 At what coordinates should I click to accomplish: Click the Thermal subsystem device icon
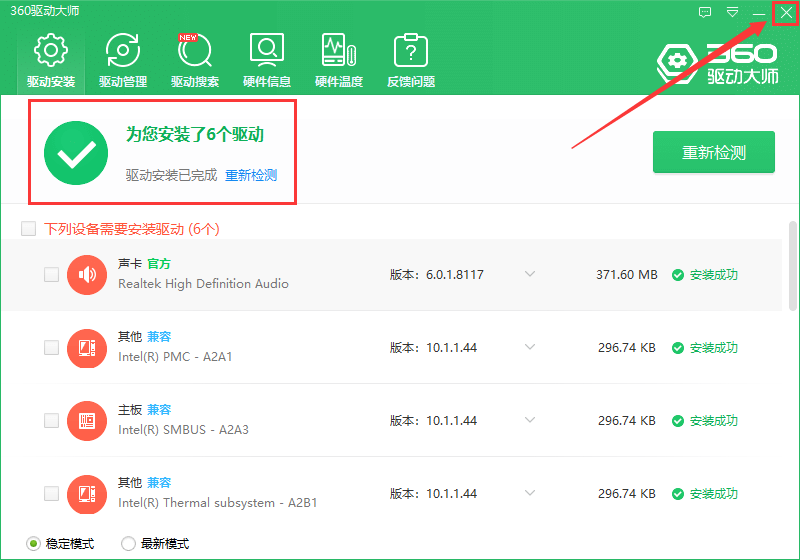click(87, 494)
